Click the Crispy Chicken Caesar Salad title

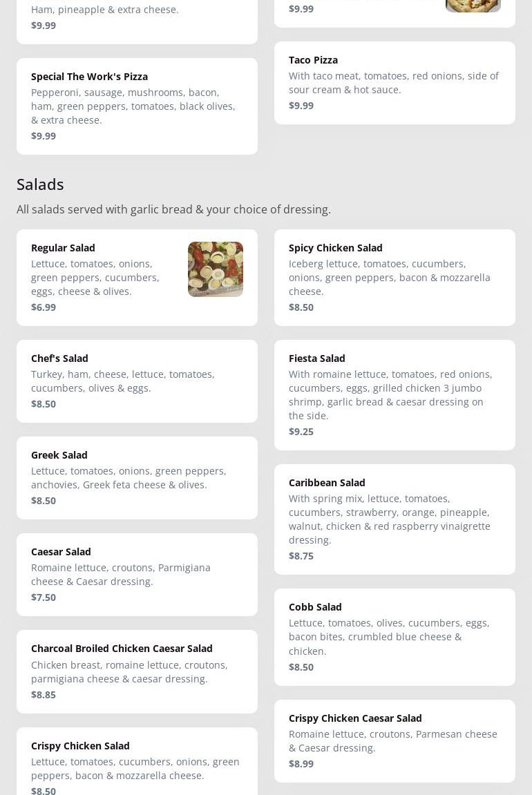(355, 718)
